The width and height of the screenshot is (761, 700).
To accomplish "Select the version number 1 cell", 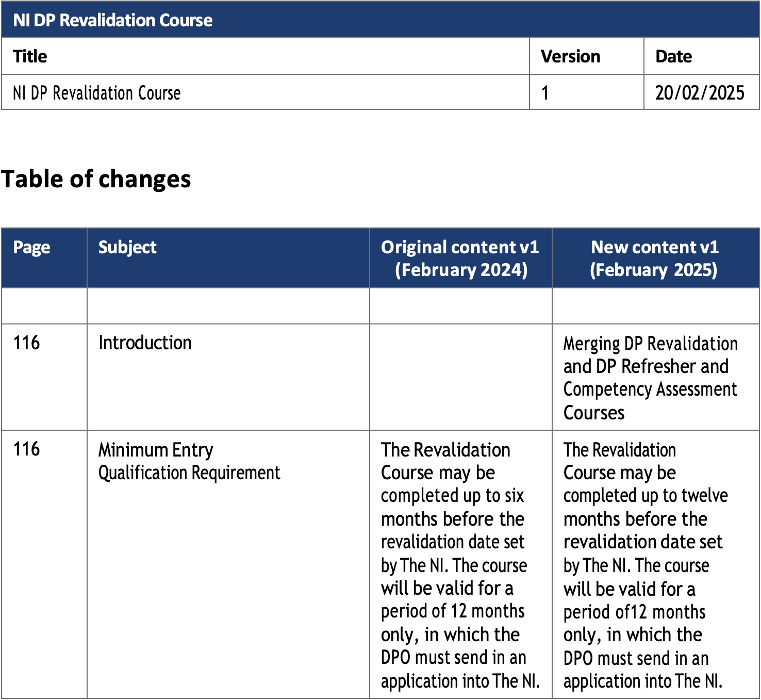I will [x=545, y=93].
